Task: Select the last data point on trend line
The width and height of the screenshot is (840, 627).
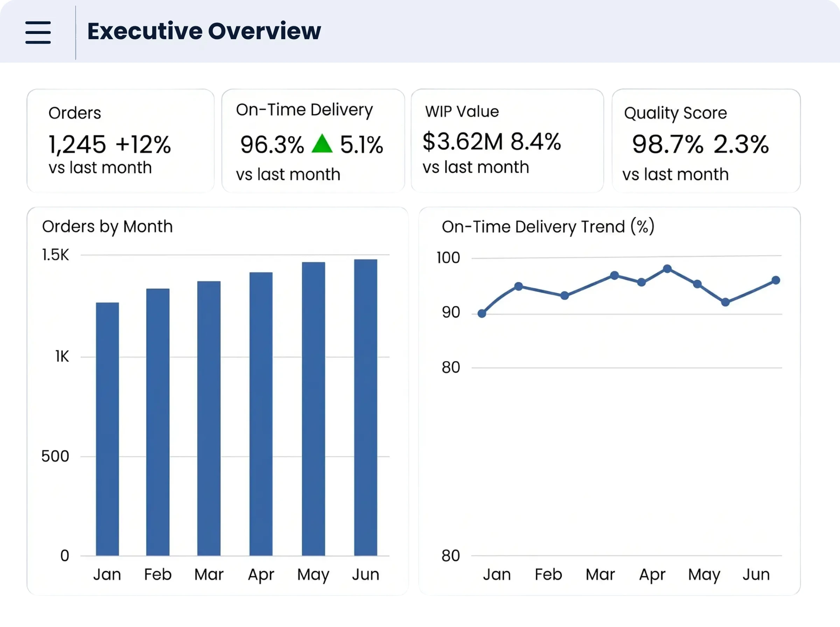Action: [776, 281]
